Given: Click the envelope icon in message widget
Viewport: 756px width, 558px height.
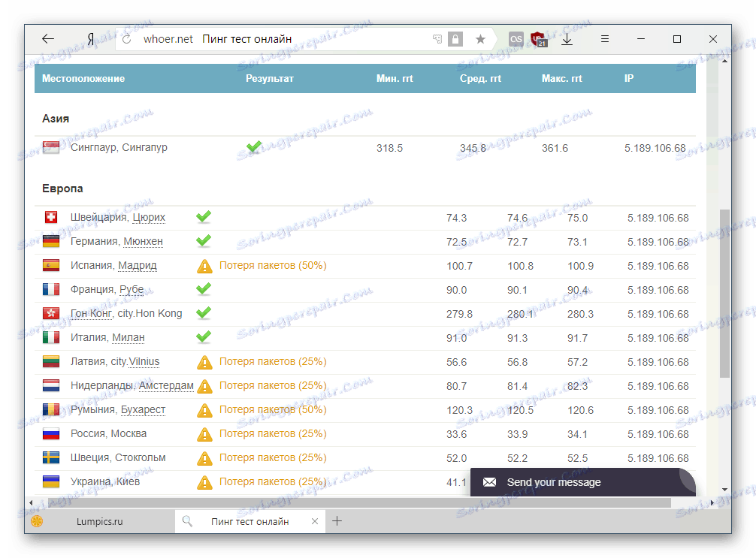Looking at the screenshot, I should click(x=489, y=482).
